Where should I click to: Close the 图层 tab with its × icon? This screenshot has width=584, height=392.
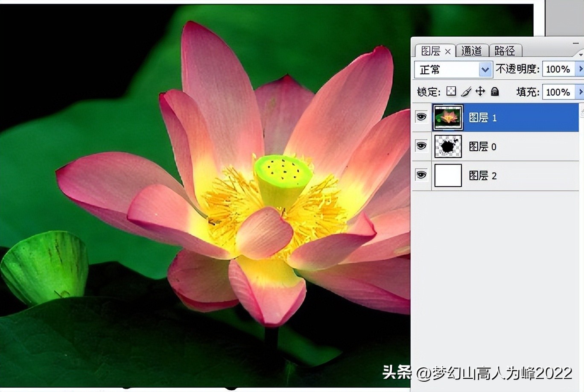[x=448, y=51]
